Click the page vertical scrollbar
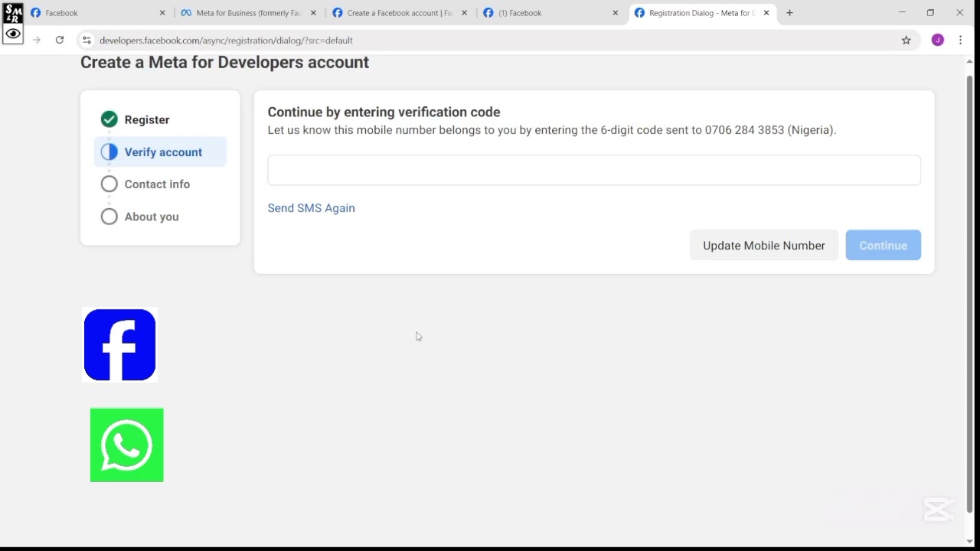 click(969, 295)
